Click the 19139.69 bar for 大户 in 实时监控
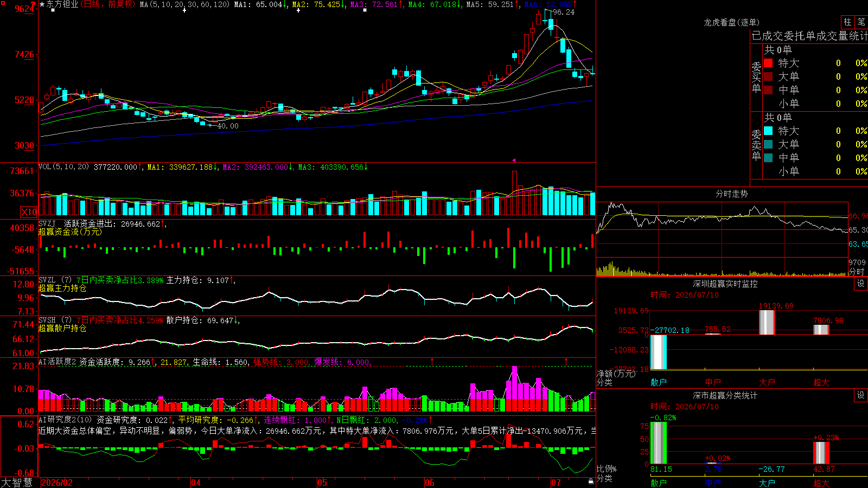This screenshot has height=488, width=868. pos(767,323)
